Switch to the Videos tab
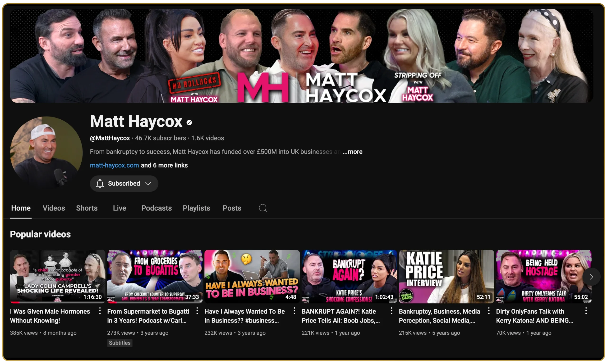This screenshot has height=364, width=607. tap(54, 208)
